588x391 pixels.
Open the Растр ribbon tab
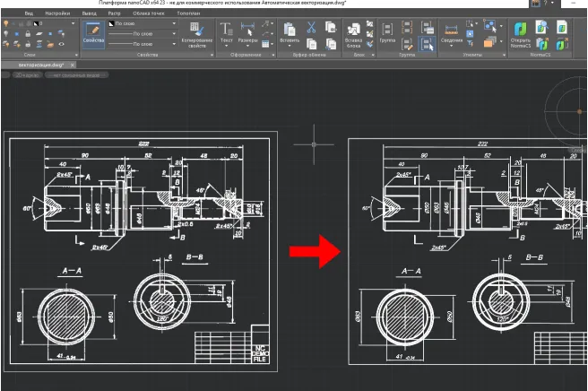[114, 14]
